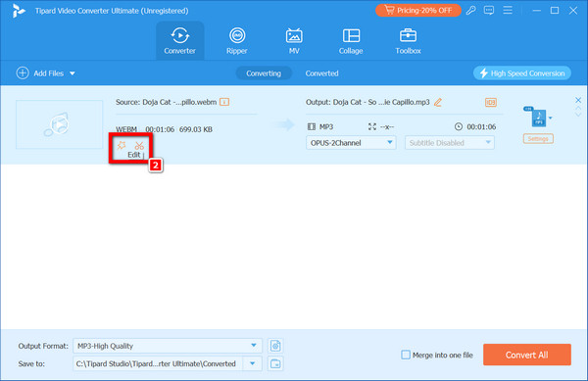The image size is (588, 381).
Task: Expand the Add Files dropdown arrow
Action: coord(73,73)
